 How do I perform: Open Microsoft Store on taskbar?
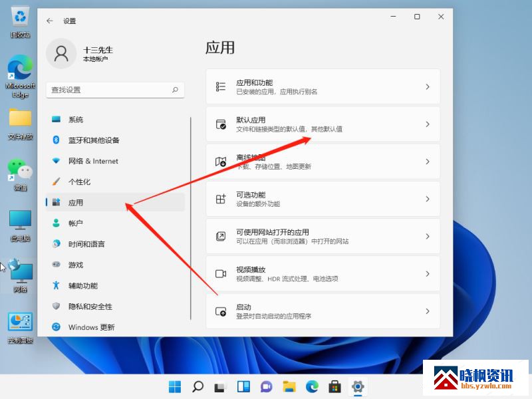[334, 386]
